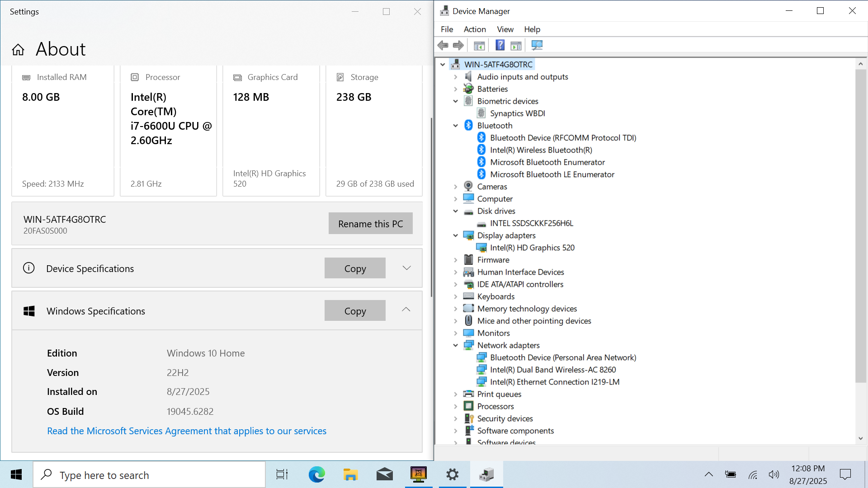Click the Forward arrow in Device Manager toolbar
868x488 pixels.
tap(458, 45)
